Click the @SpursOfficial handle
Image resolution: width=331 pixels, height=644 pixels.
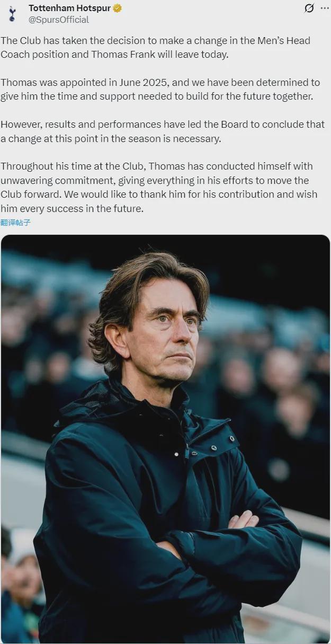coord(59,20)
